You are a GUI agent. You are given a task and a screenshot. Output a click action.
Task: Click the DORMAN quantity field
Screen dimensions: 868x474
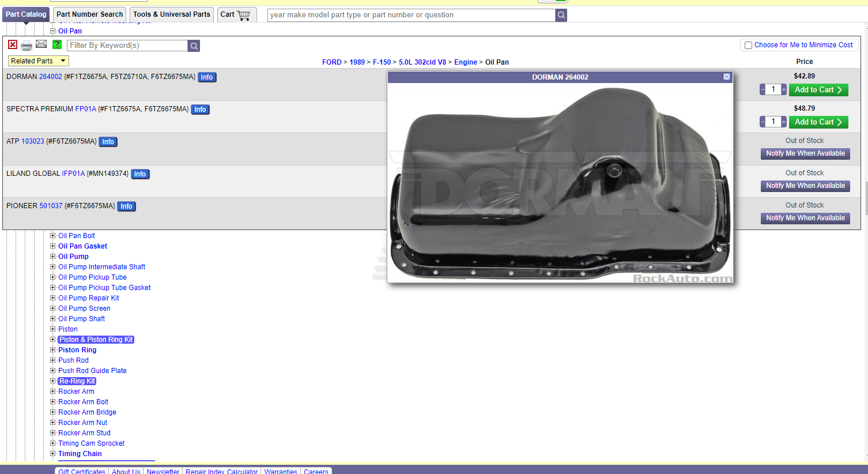[773, 89]
